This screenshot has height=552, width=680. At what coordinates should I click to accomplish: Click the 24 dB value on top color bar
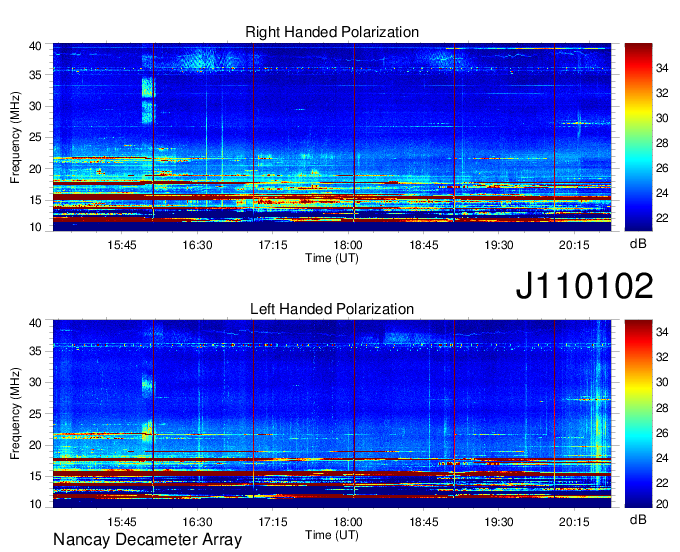pyautogui.click(x=662, y=193)
